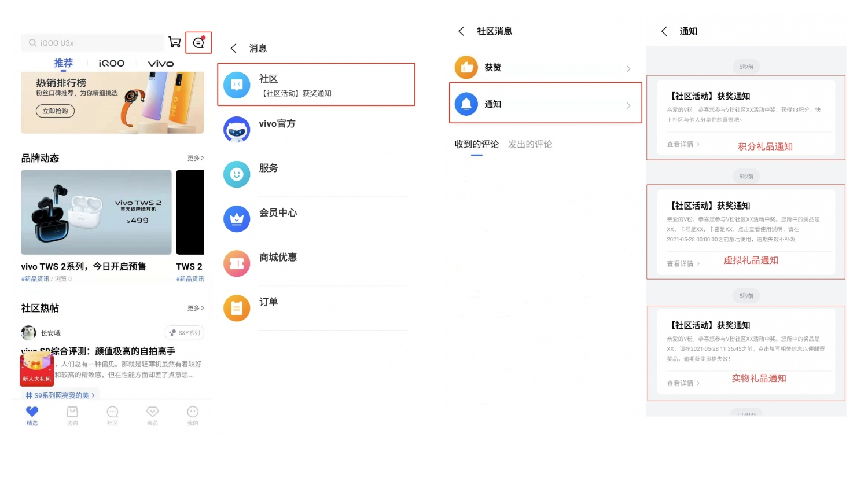
Task: Open 【社区活动】获奖通知 preview in 社区 row
Action: coord(296,93)
